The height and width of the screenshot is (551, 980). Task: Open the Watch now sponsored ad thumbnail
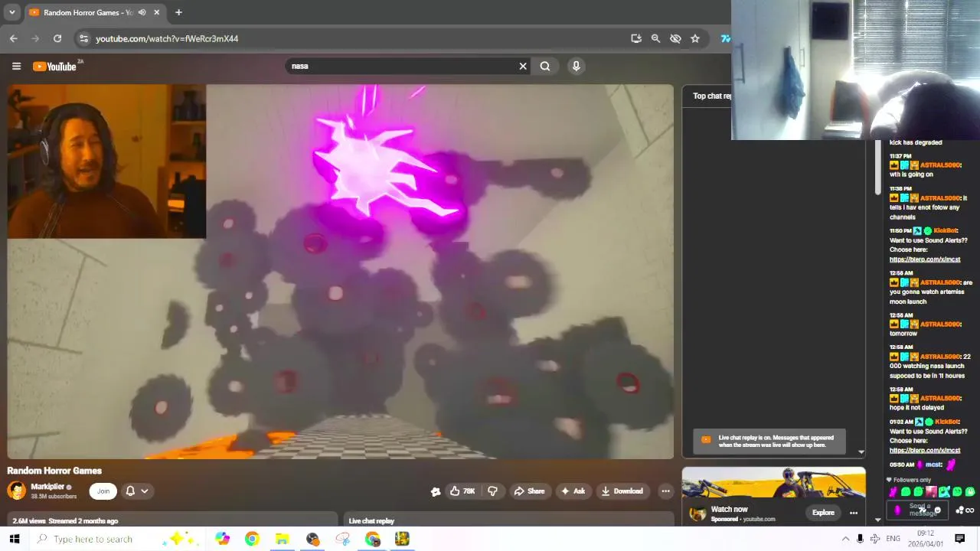tap(773, 483)
